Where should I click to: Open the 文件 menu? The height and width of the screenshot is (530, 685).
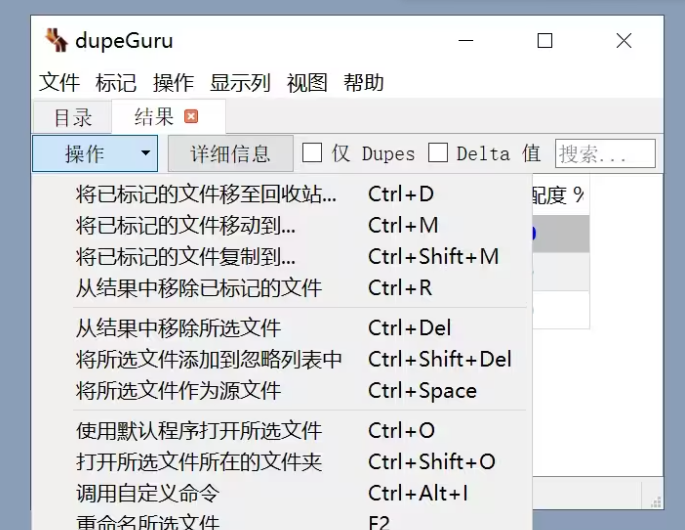59,83
